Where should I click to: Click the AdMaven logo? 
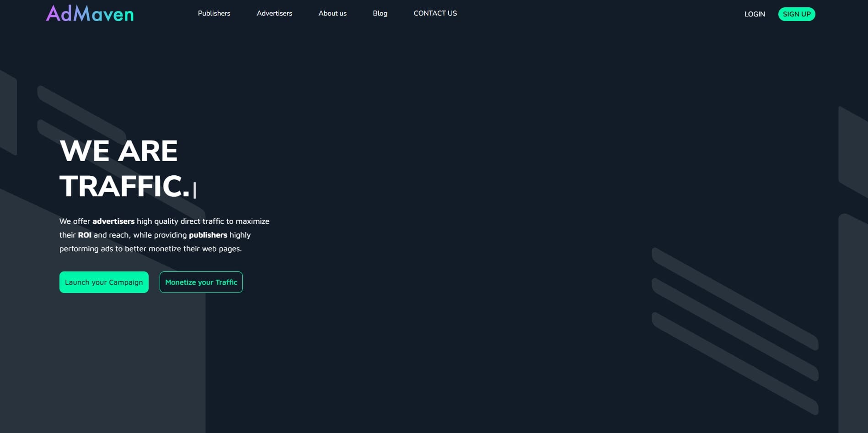[90, 14]
